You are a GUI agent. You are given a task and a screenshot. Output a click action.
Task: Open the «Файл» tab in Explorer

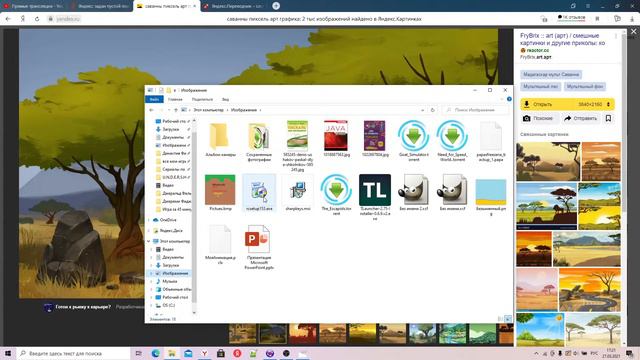[154, 99]
